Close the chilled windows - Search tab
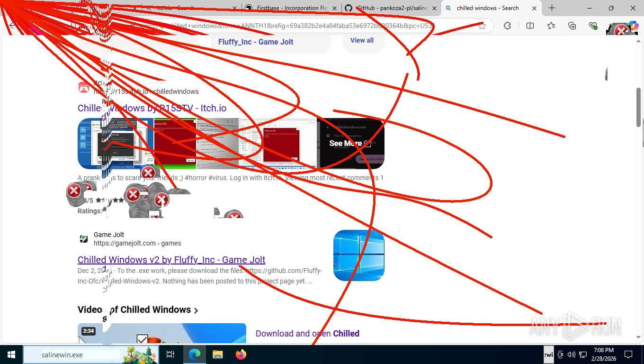 (x=534, y=8)
